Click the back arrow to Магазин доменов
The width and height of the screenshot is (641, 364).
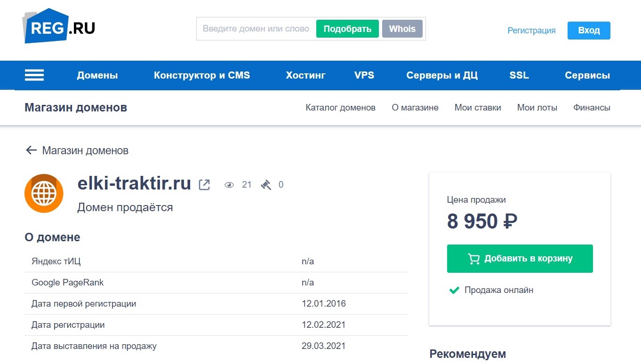point(30,150)
